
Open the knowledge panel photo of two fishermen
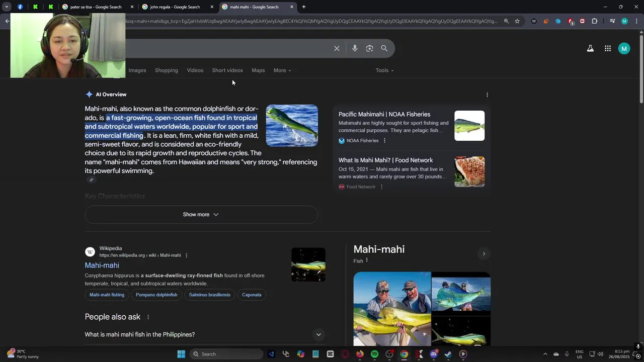coord(392,309)
